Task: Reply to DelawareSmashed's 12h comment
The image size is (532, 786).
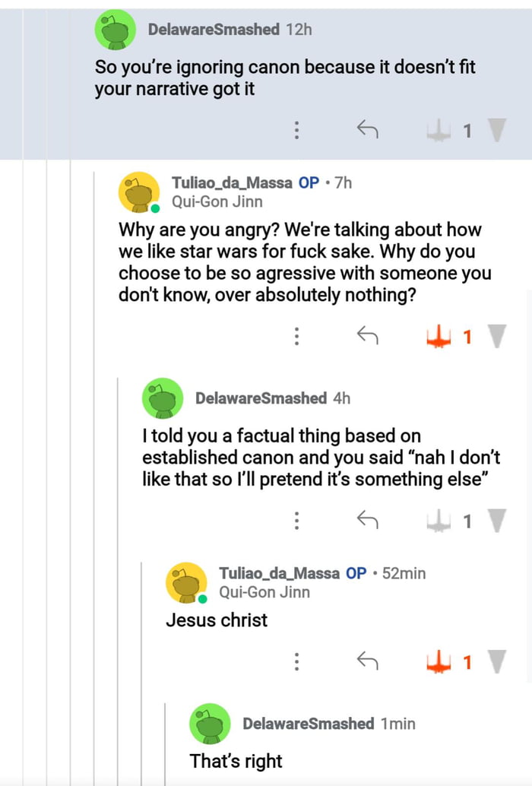Action: pos(368,131)
